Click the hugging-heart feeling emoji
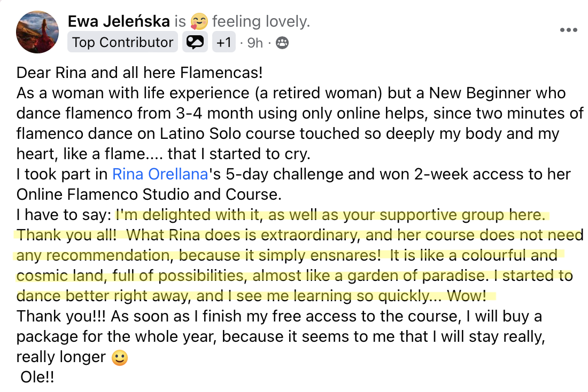The image size is (588, 392). tap(199, 21)
